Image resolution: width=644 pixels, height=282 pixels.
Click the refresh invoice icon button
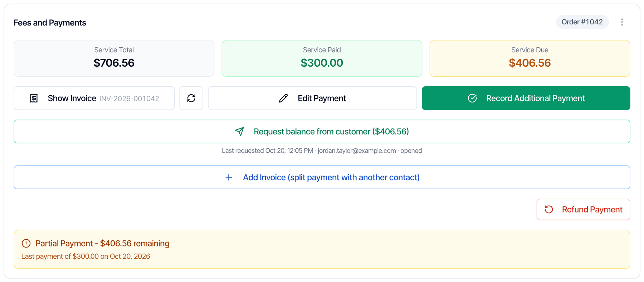pos(191,98)
